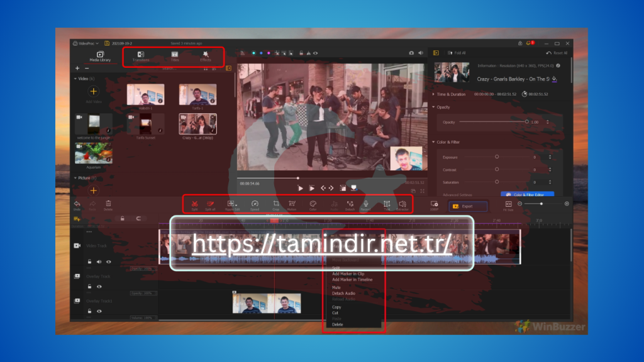Select the Split scissors tool
The image size is (644, 362).
195,204
